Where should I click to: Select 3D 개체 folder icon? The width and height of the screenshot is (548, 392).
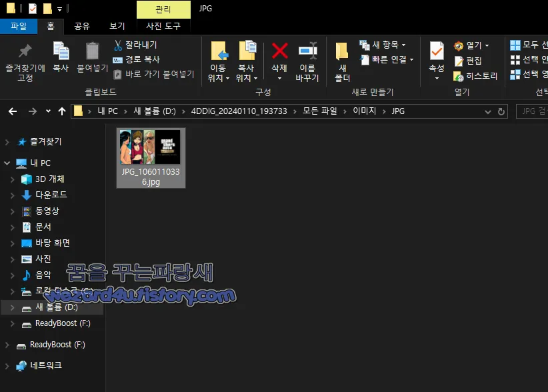pos(27,179)
